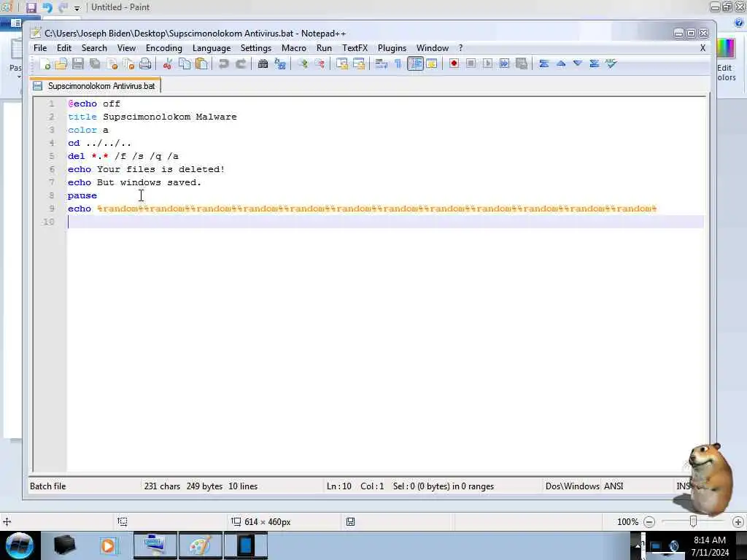Open the View menu
This screenshot has height=560, width=747.
click(x=126, y=48)
